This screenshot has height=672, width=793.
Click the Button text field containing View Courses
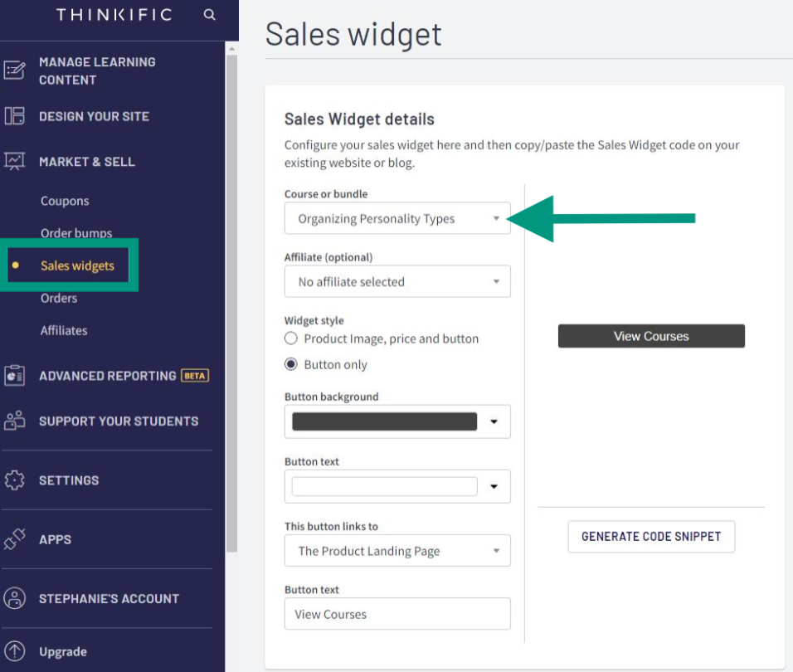click(397, 614)
